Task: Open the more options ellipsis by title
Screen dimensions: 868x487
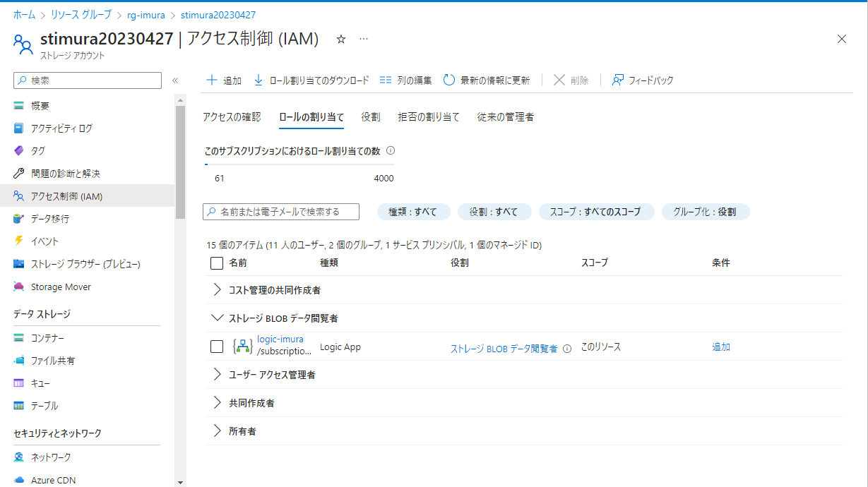Action: 364,40
